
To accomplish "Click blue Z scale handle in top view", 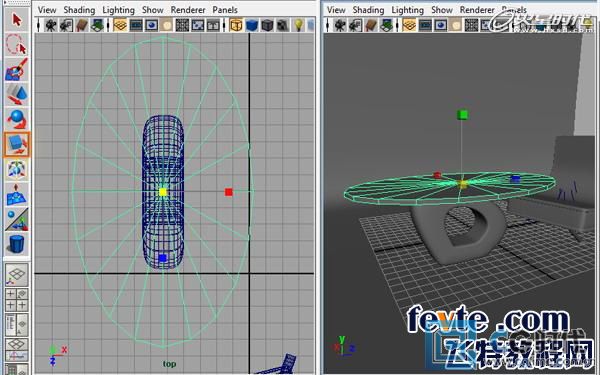I will pyautogui.click(x=163, y=258).
